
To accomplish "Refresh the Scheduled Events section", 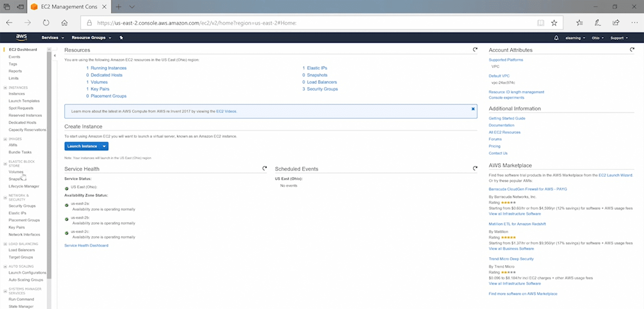I will [x=475, y=169].
